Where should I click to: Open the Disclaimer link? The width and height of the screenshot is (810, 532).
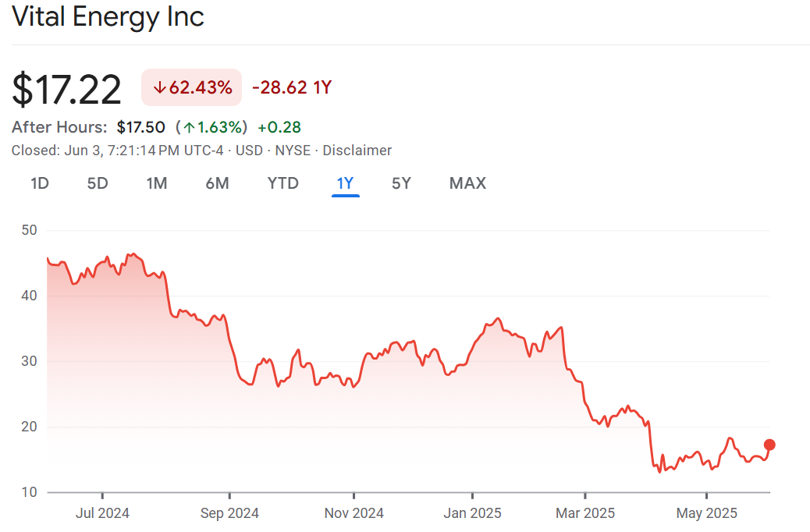[x=357, y=151]
